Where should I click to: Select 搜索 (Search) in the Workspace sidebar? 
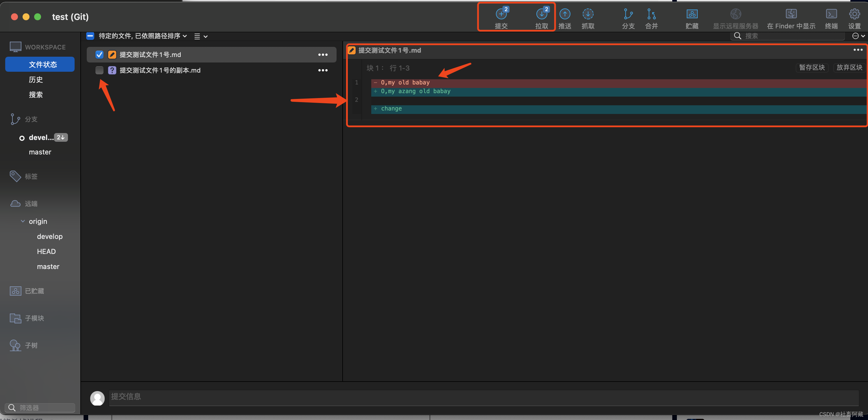tap(36, 95)
